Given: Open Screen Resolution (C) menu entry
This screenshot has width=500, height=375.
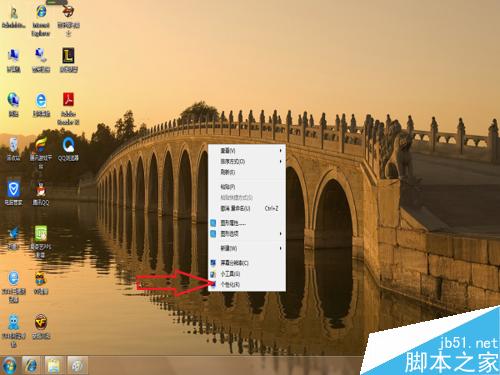Looking at the screenshot, I should [x=247, y=263].
